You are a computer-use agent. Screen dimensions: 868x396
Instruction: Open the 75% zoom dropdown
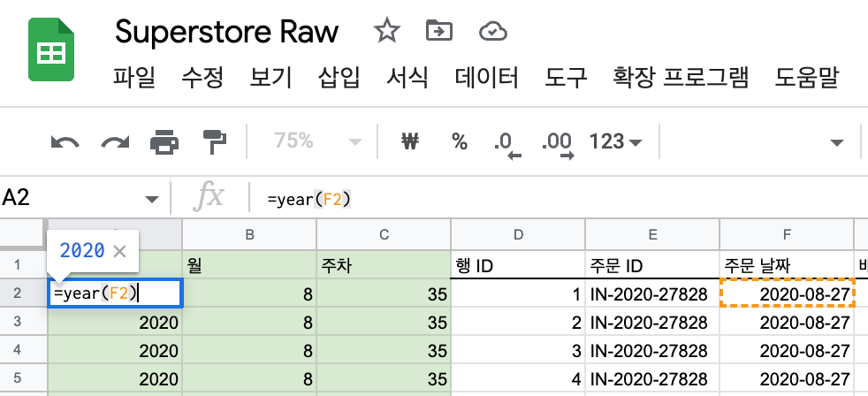(x=317, y=141)
